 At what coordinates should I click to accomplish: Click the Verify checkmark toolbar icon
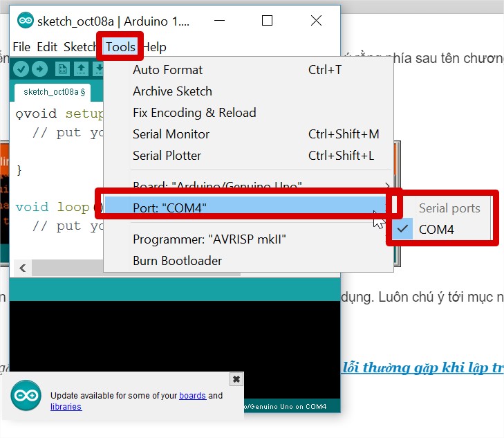(x=21, y=69)
